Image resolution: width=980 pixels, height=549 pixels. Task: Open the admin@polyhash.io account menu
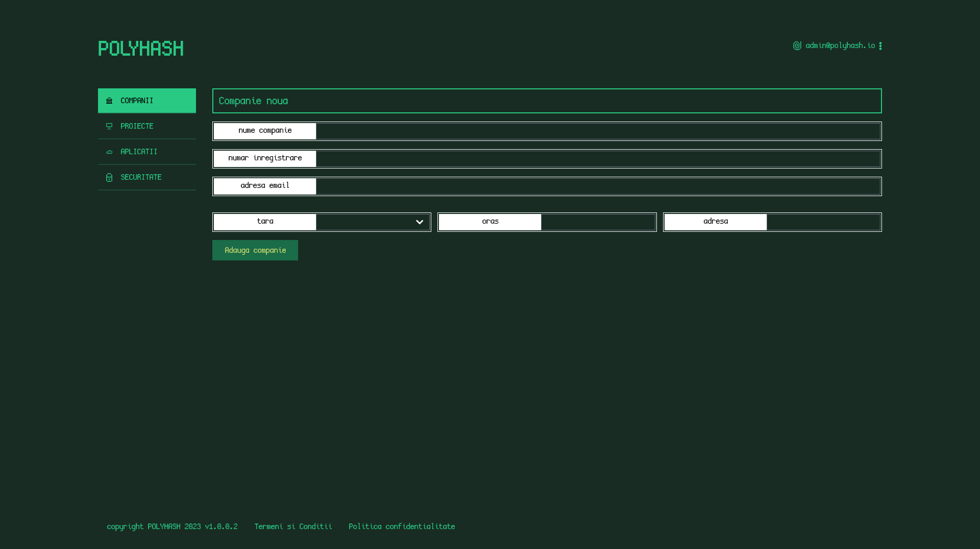pos(840,46)
